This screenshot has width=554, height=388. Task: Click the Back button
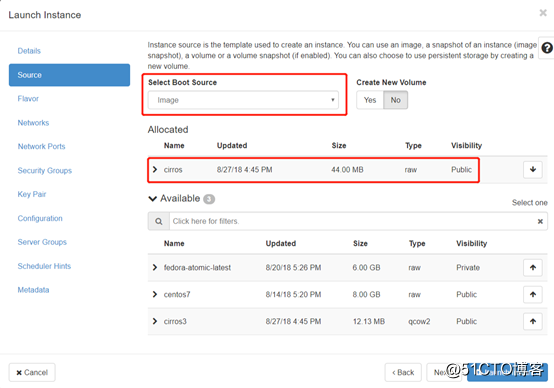403,372
